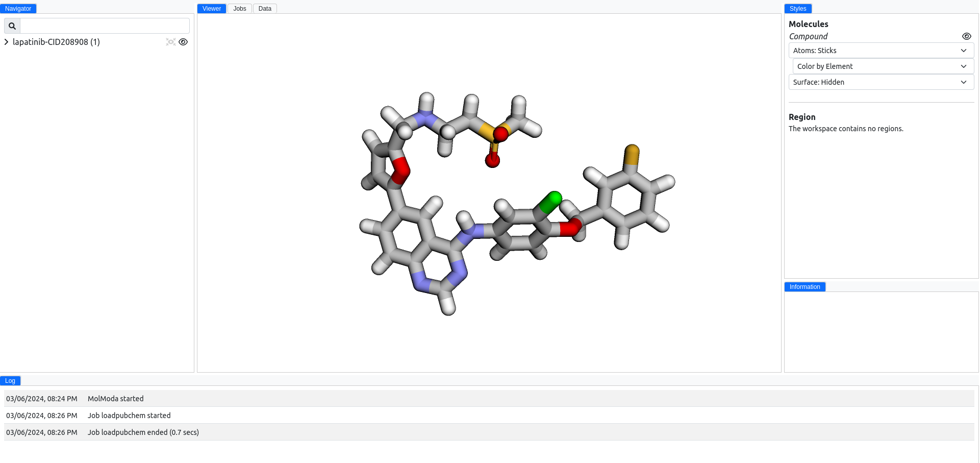Open the Surface: Hidden dropdown
The height and width of the screenshot is (463, 980).
tap(881, 82)
